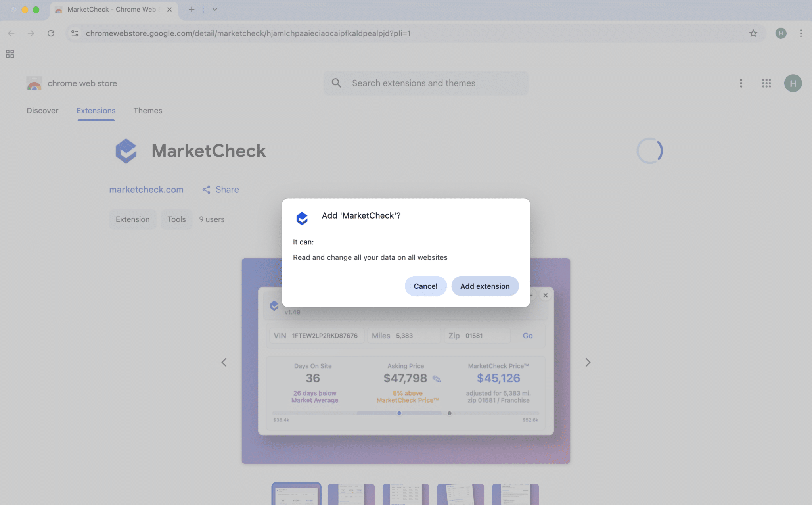The height and width of the screenshot is (505, 812).
Task: Bookmark this page using the star icon
Action: tap(752, 33)
